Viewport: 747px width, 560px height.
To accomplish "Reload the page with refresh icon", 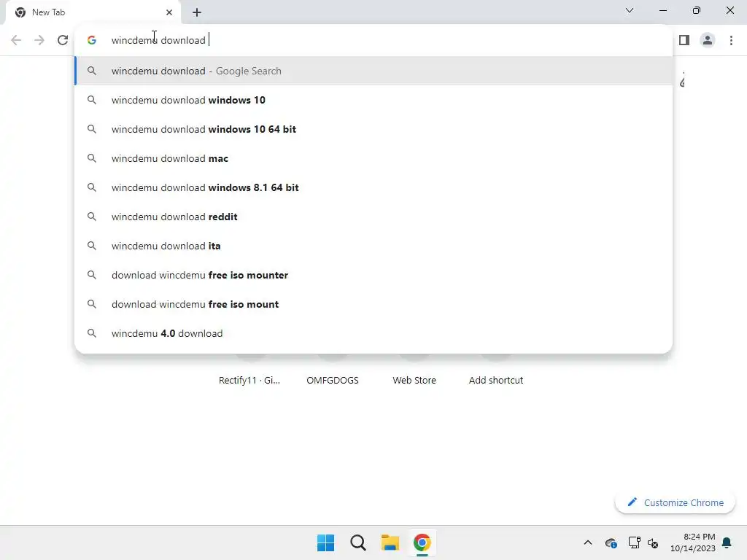I will click(x=63, y=40).
